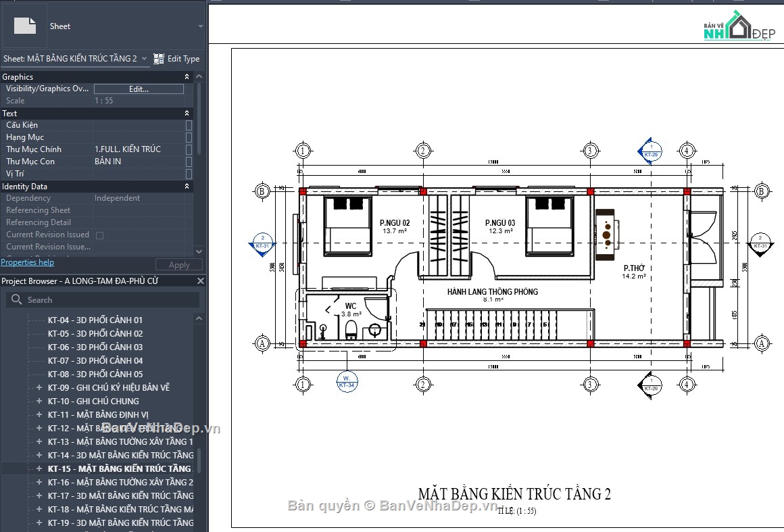Expand the KT-15 sheet node
Viewport: 784px width, 532px height.
pos(39,468)
